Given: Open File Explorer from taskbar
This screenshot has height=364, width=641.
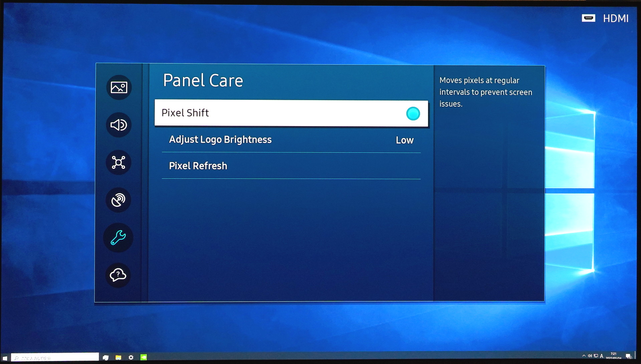Looking at the screenshot, I should tap(118, 358).
